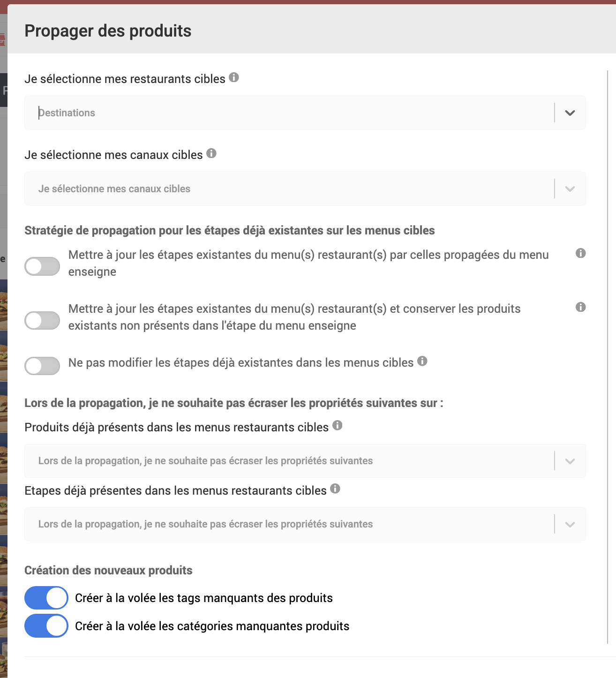Open the Etapes déjà présentes properties dropdown
616x678 pixels.
tap(570, 525)
